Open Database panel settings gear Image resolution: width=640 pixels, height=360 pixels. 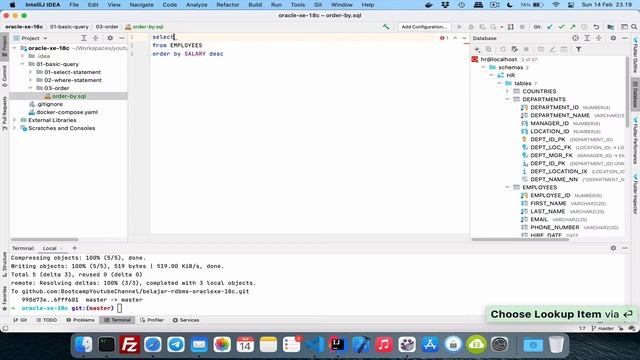(613, 38)
